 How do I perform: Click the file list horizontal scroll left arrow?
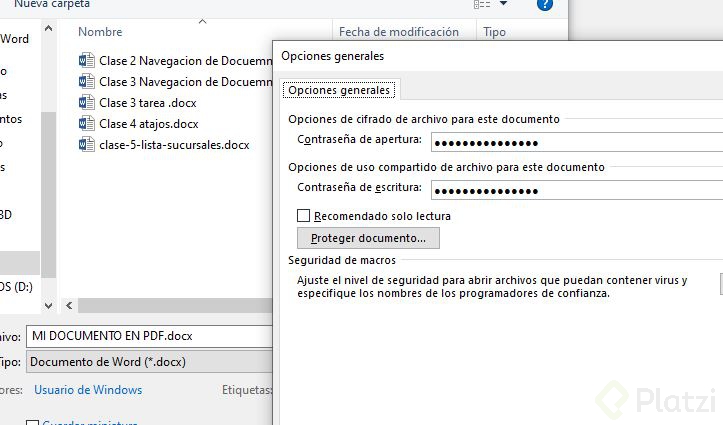tap(69, 305)
